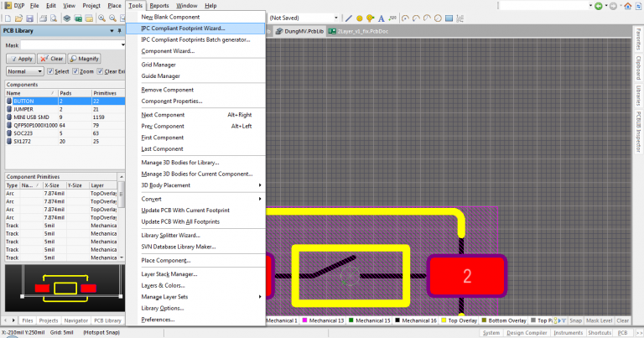Click the Place Fill rectangle icon
The height and width of the screenshot is (338, 644).
point(449,17)
